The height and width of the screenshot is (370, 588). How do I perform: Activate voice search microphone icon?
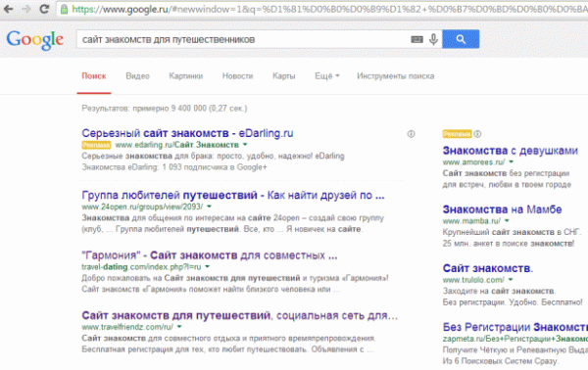tap(433, 39)
